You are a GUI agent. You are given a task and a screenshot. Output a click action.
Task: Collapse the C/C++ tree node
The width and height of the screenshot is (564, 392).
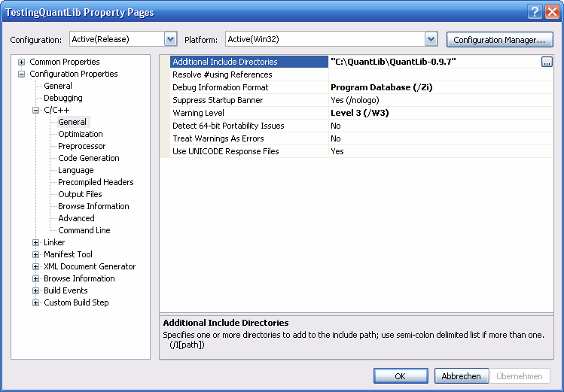click(x=35, y=110)
